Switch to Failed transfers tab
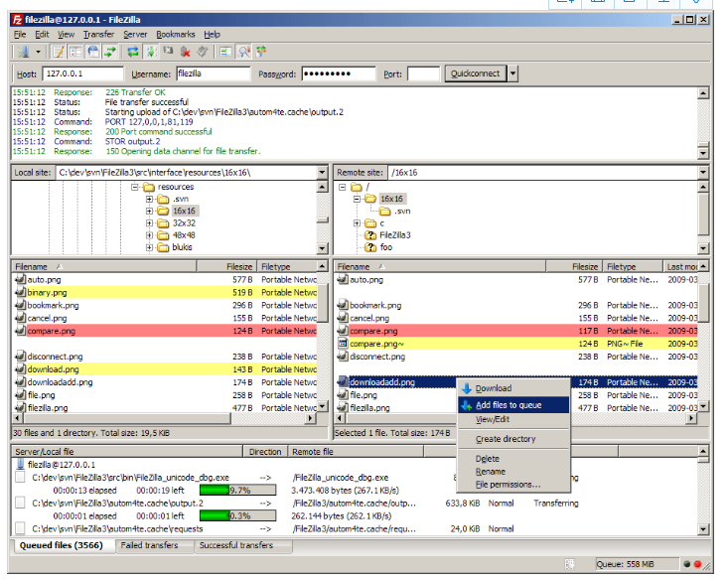The image size is (728, 580). pyautogui.click(x=155, y=545)
